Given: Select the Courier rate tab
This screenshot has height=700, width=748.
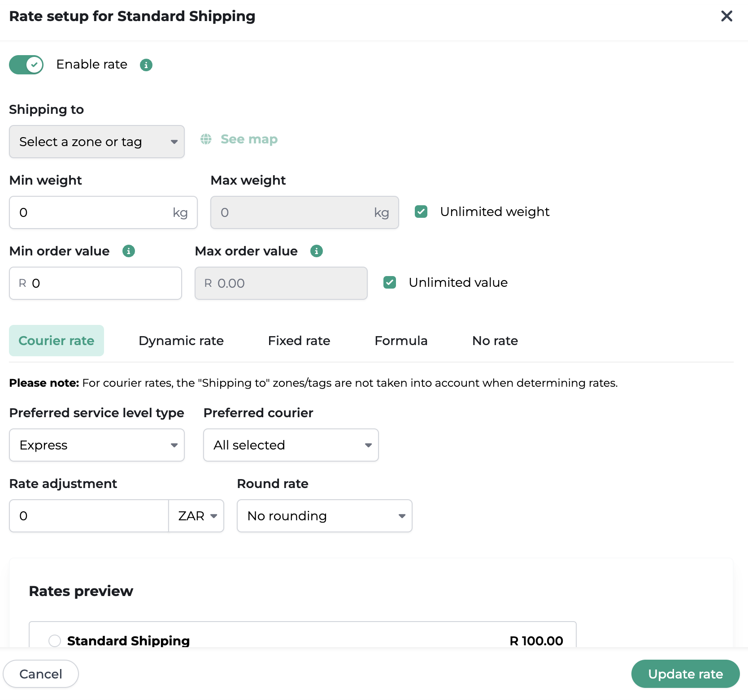Looking at the screenshot, I should coord(57,341).
